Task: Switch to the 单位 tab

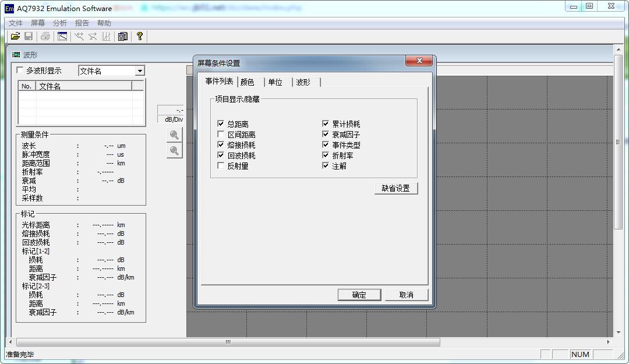Action: [275, 82]
